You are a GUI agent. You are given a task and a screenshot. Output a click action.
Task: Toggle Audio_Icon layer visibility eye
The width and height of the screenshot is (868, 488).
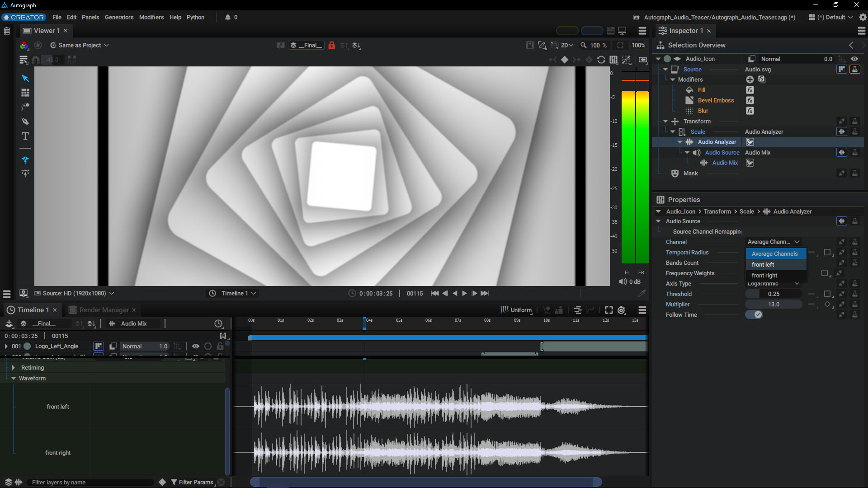coord(854,59)
